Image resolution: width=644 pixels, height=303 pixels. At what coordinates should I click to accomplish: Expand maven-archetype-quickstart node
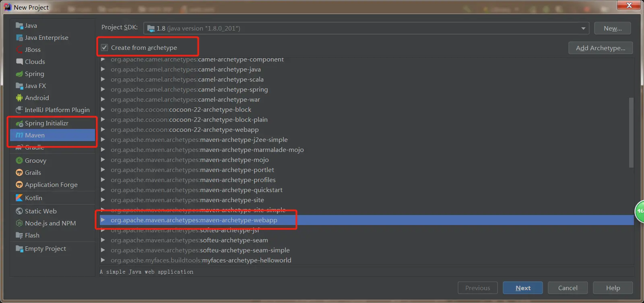click(x=103, y=190)
